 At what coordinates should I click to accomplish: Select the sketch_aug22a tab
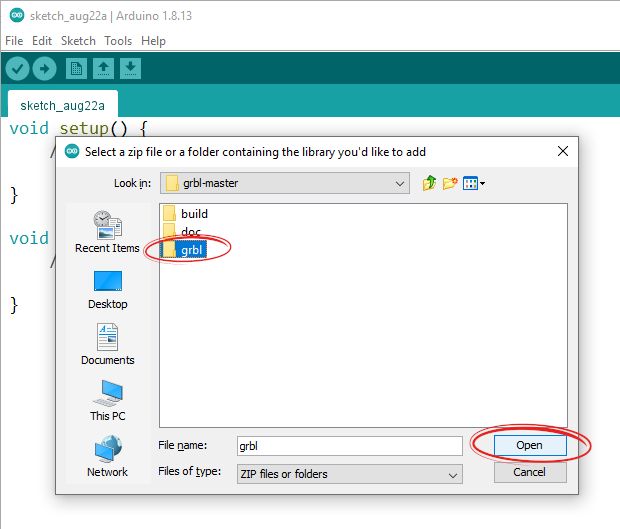(62, 105)
